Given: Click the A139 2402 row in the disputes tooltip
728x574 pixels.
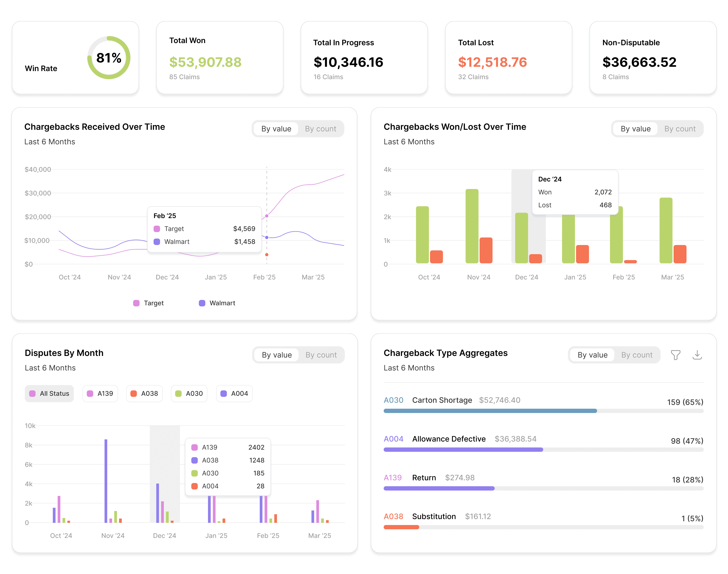Looking at the screenshot, I should pyautogui.click(x=228, y=447).
